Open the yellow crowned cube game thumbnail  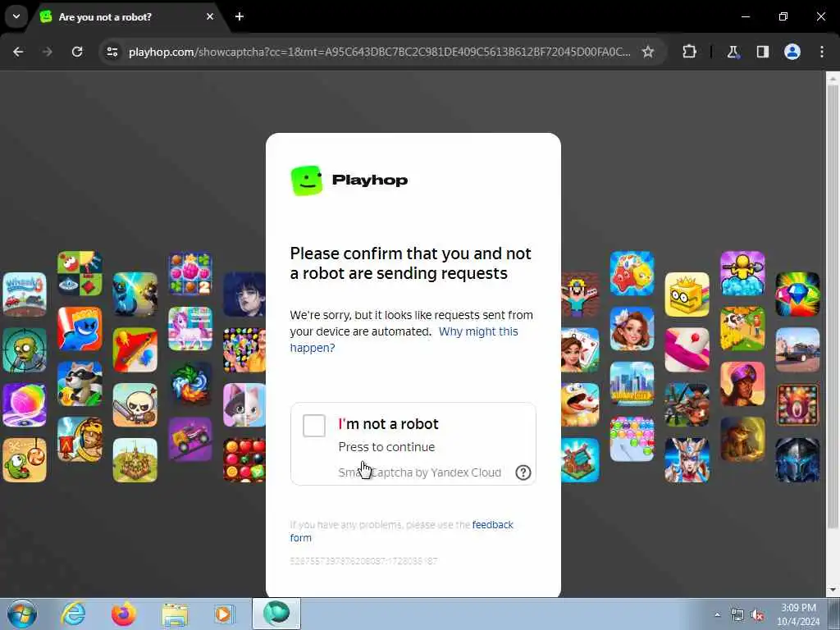[x=687, y=294]
